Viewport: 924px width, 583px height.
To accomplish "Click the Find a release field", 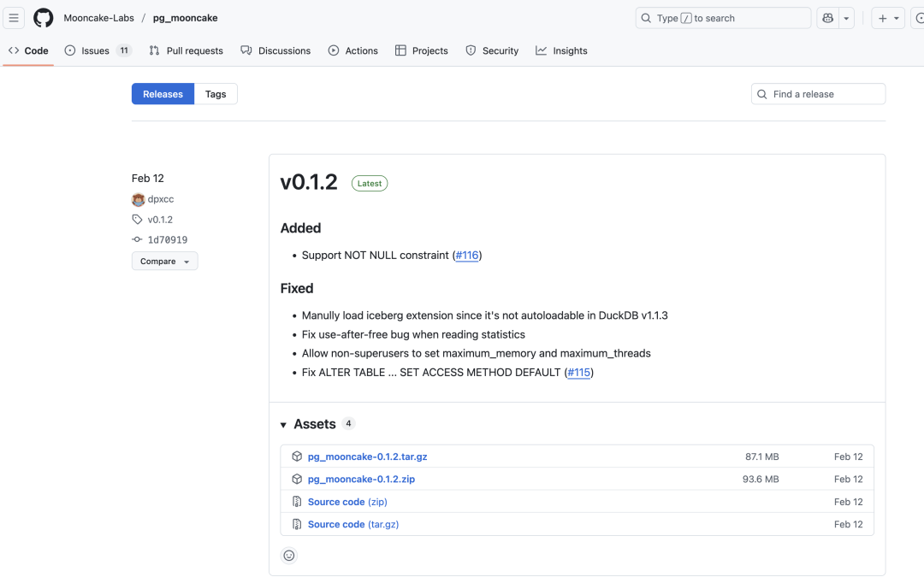I will pos(819,94).
